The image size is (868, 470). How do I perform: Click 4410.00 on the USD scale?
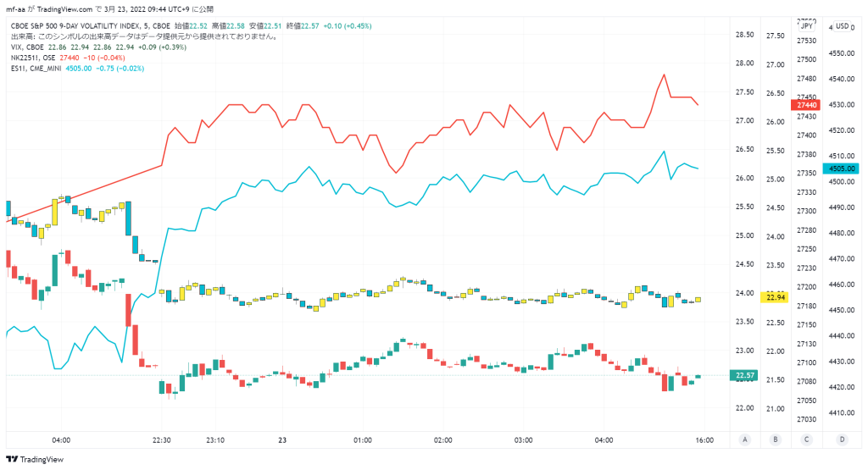(x=842, y=413)
